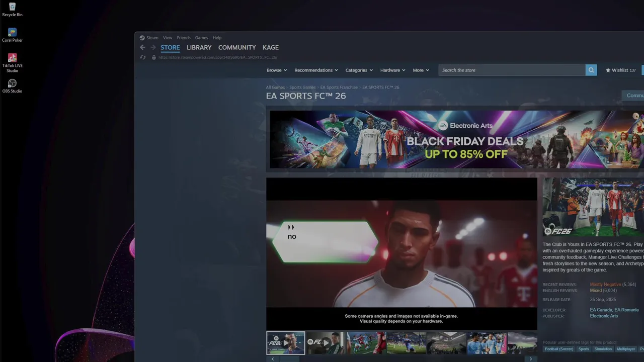The width and height of the screenshot is (644, 362).
Task: Open the Coral Poker desktop icon
Action: coord(12,35)
